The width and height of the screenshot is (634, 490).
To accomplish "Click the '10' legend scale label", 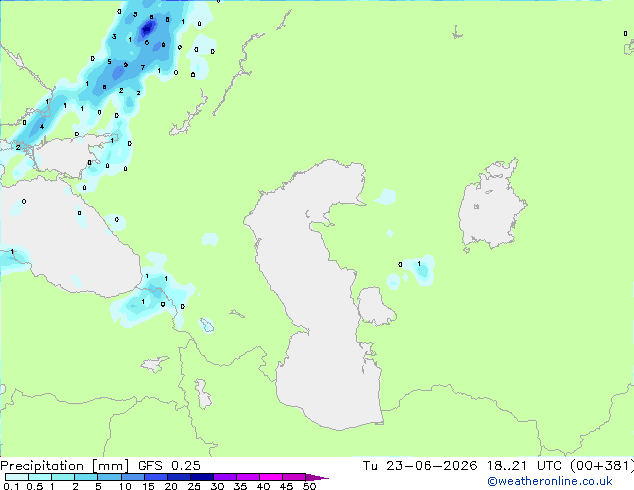I will 125,486.
